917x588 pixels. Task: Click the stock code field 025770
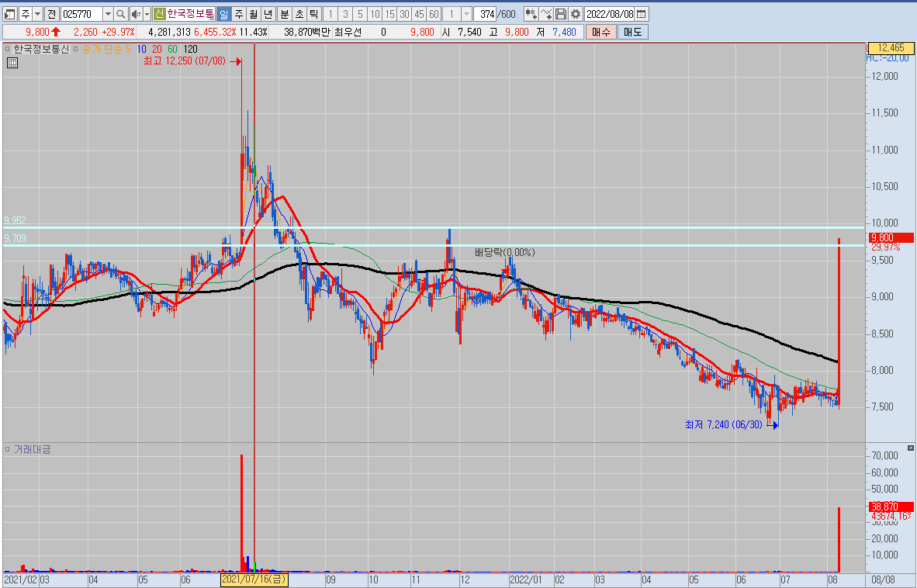(81, 14)
